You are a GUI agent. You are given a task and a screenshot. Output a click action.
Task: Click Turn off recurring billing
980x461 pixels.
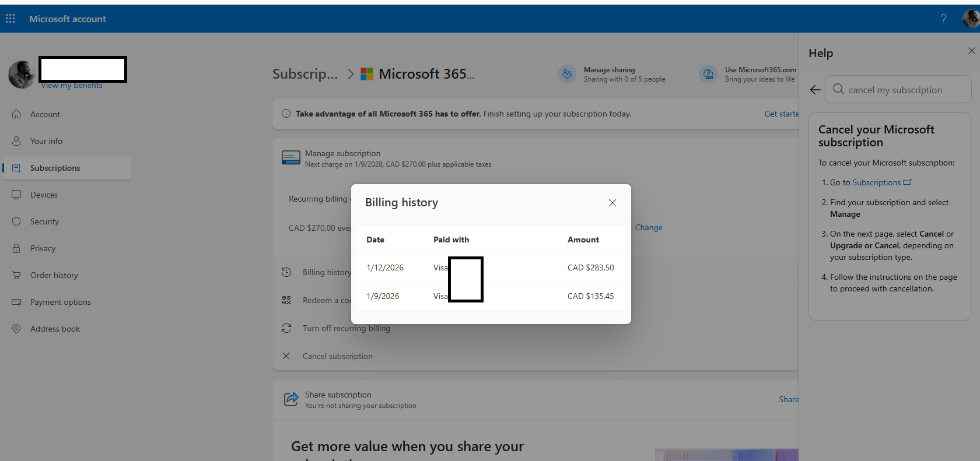point(346,328)
